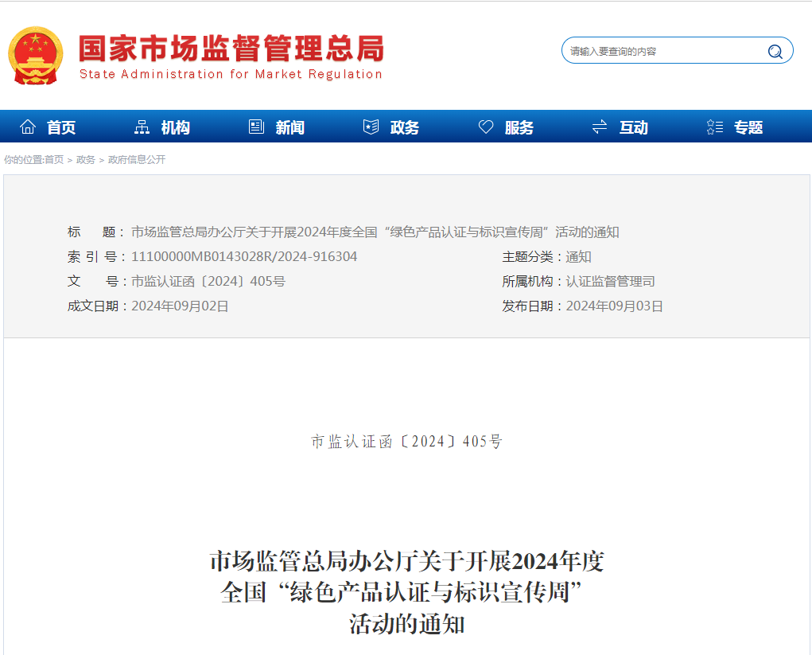Screen dimensions: 812x655
Task: Click the shield icon beside 政务
Action: [x=371, y=127]
